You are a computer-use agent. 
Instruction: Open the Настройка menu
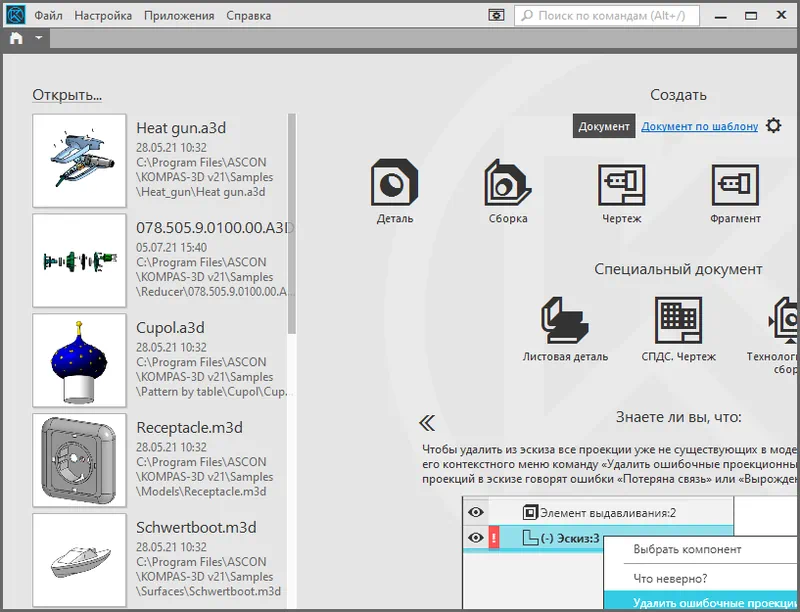103,16
